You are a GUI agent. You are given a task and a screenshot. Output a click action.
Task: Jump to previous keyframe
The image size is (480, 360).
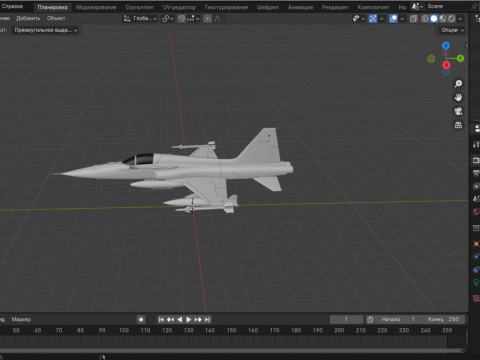click(x=170, y=319)
